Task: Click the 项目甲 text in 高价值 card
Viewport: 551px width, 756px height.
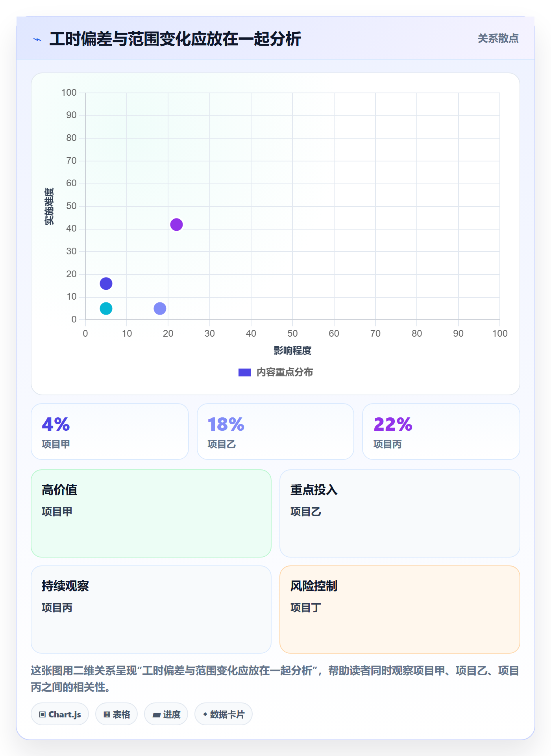Action: [x=57, y=512]
